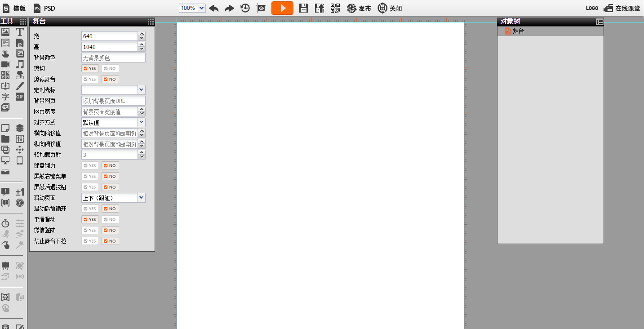644x329 pixels.
Task: Pick the Music note audio tool
Action: tap(20, 64)
